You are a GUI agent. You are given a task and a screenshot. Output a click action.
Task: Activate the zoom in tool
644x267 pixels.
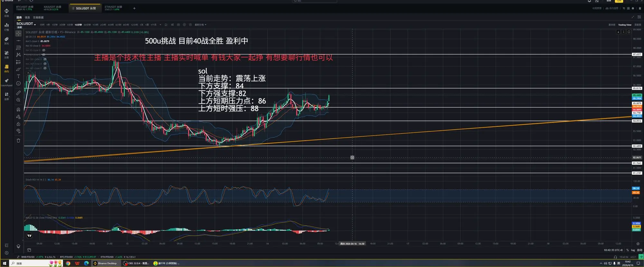[18, 100]
